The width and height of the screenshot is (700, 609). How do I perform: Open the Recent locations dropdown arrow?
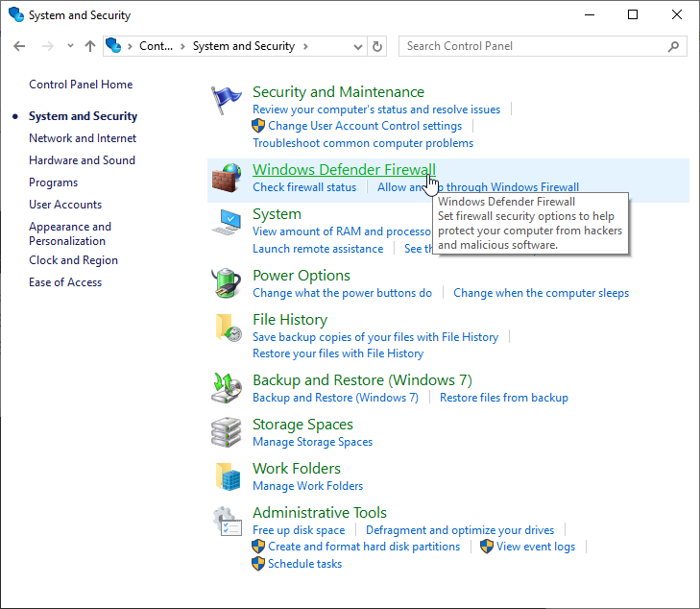click(70, 45)
